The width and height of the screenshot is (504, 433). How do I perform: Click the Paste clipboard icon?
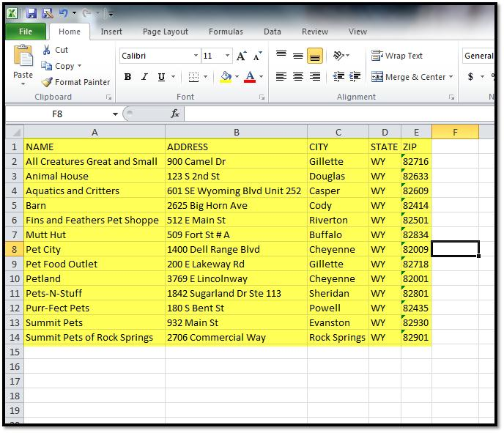23,56
